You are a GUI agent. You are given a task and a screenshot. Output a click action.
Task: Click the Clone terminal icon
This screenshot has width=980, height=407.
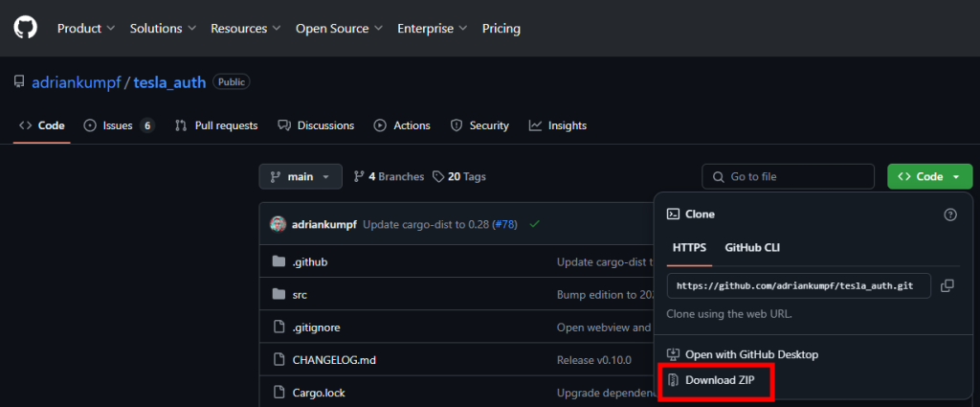[673, 215]
